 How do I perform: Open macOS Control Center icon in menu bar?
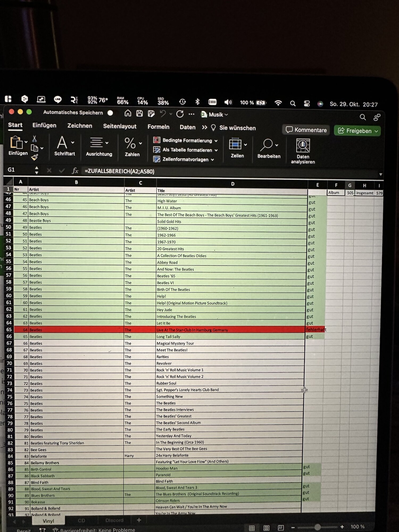tap(307, 103)
